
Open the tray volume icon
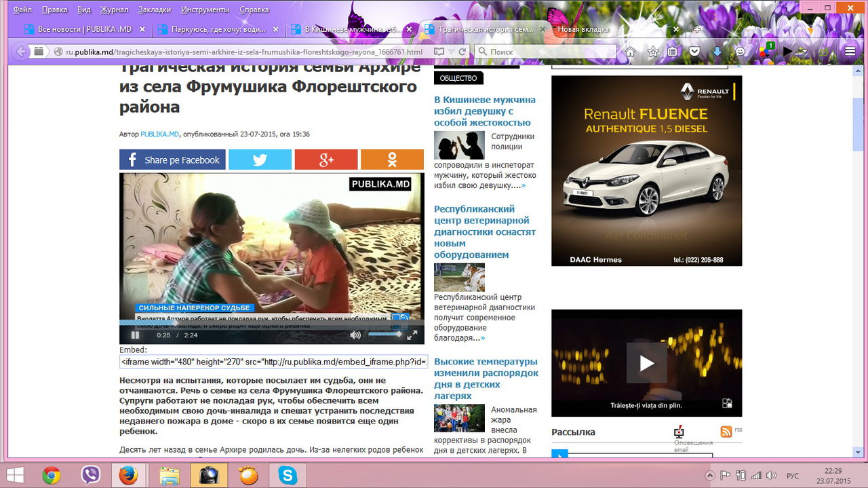[771, 475]
